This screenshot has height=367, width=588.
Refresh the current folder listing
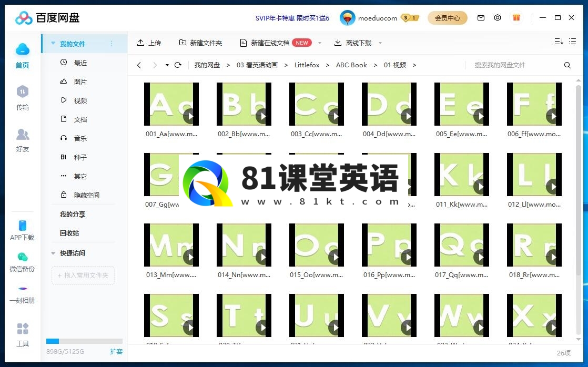pyautogui.click(x=178, y=65)
